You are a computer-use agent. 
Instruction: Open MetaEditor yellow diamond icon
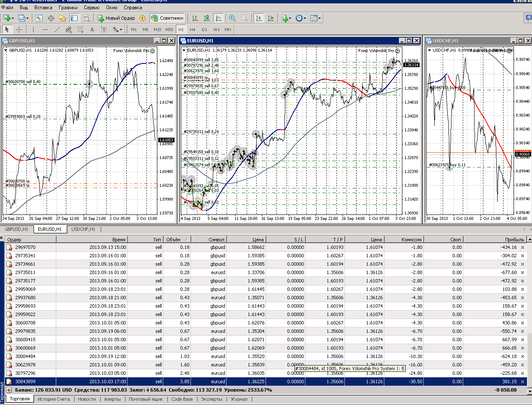(143, 18)
